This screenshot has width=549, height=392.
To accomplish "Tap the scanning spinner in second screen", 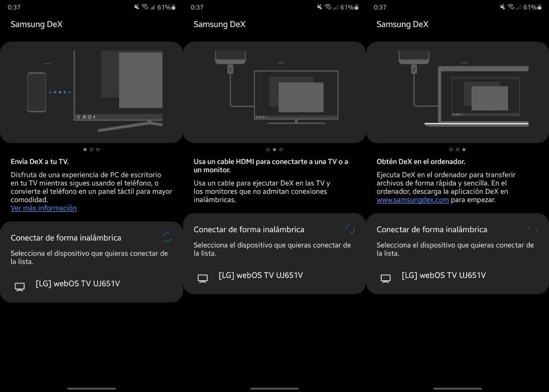I will (350, 229).
